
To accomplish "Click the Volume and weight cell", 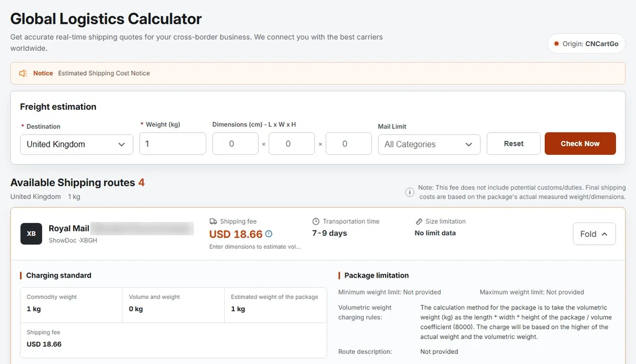I will point(173,305).
